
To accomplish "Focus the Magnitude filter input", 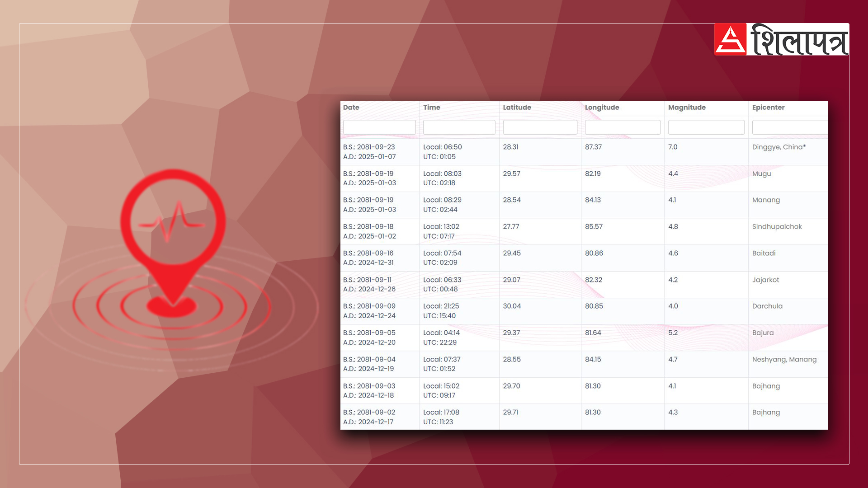I will pos(706,127).
